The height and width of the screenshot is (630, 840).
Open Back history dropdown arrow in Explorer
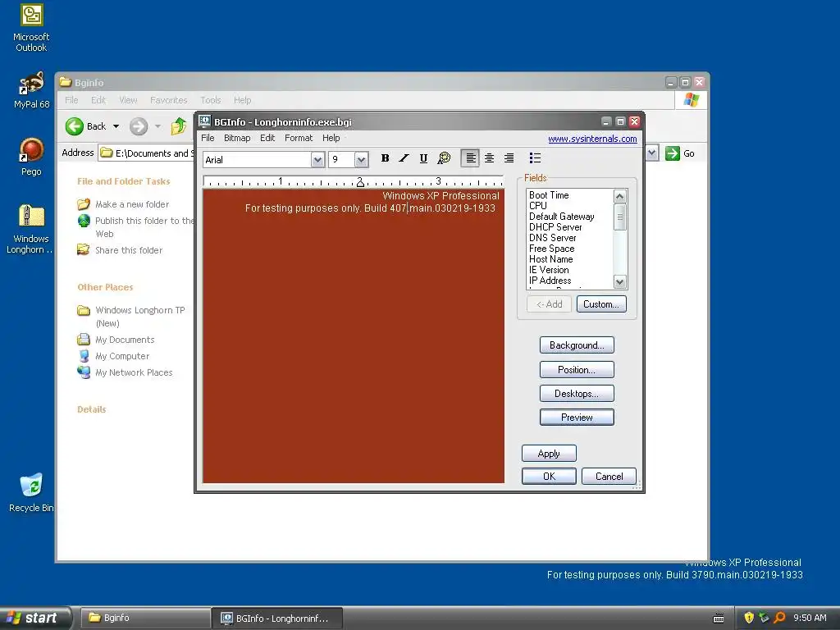[x=116, y=126]
